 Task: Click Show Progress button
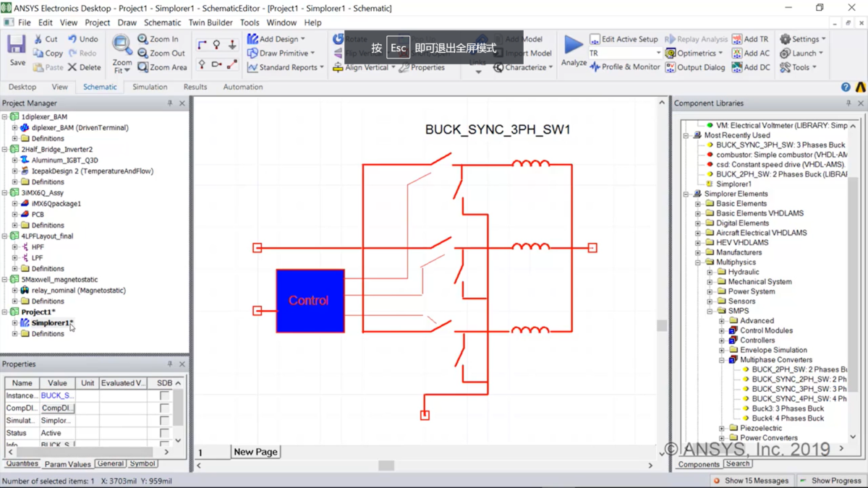(830, 481)
